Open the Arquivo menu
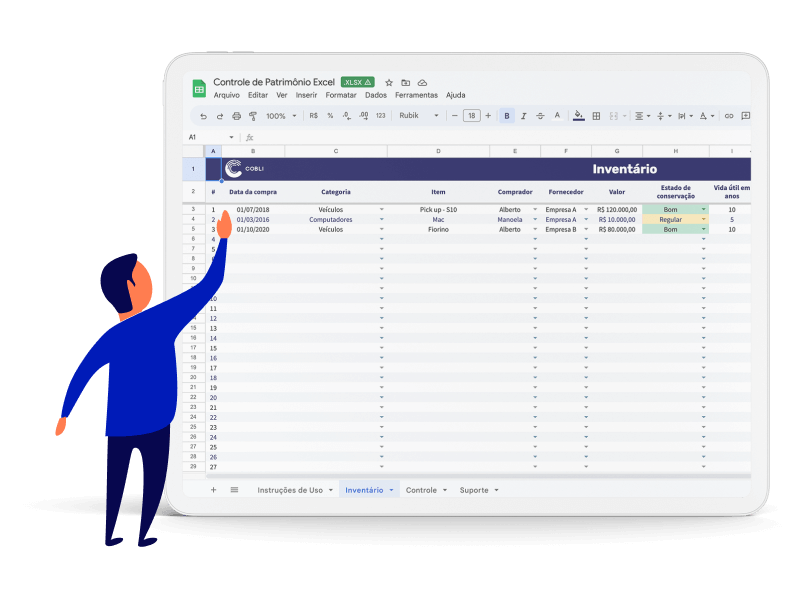The image size is (789, 600). (226, 95)
